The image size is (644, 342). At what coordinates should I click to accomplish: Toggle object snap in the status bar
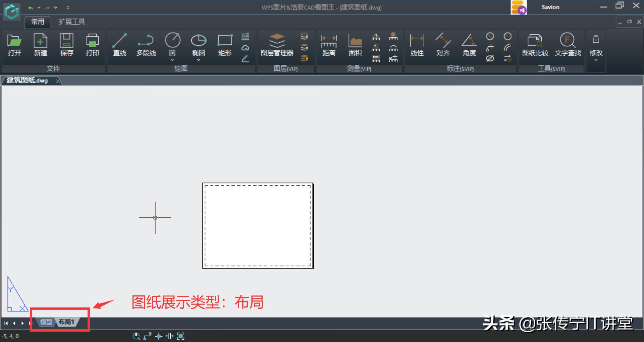[159, 336]
